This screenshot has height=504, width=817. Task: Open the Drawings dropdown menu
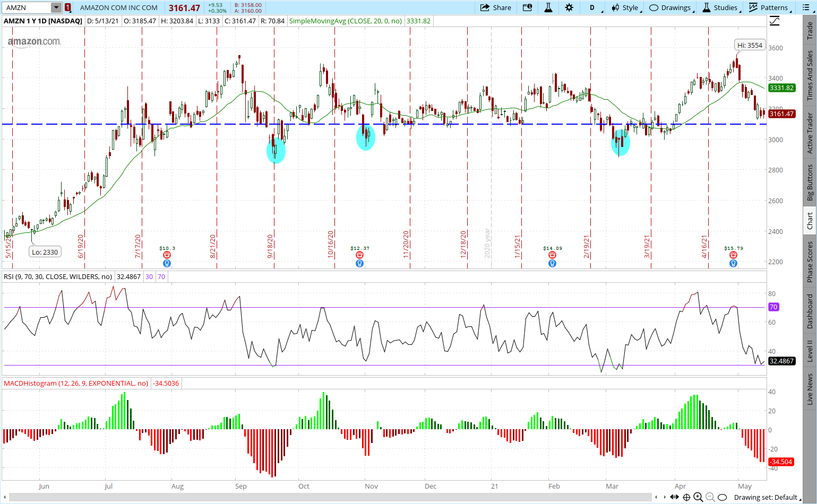[671, 7]
